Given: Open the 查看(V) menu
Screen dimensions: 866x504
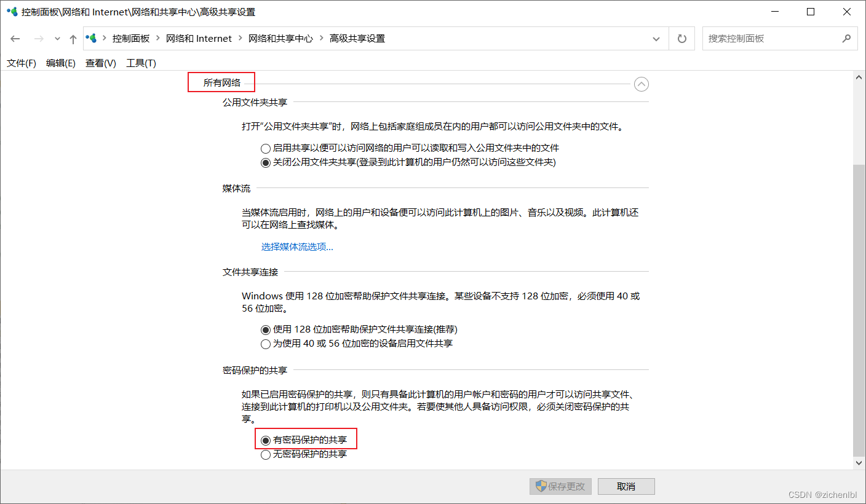Looking at the screenshot, I should 101,63.
